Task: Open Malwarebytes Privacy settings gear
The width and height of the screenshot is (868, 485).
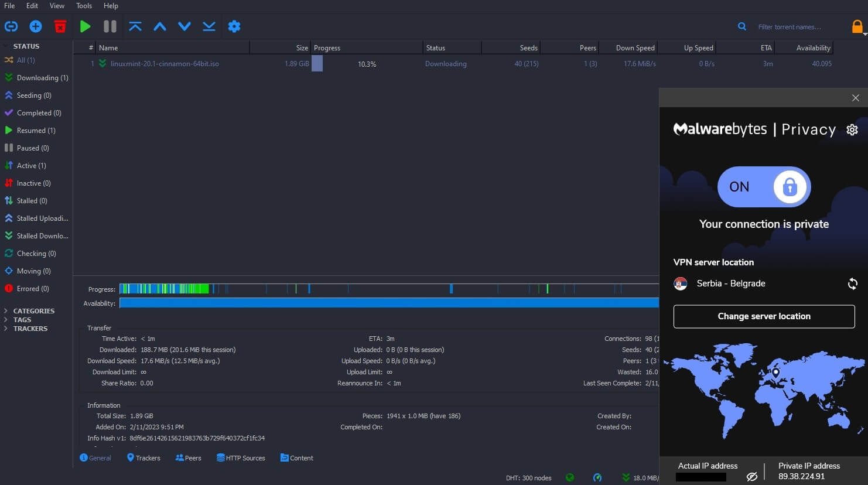Action: pyautogui.click(x=852, y=129)
